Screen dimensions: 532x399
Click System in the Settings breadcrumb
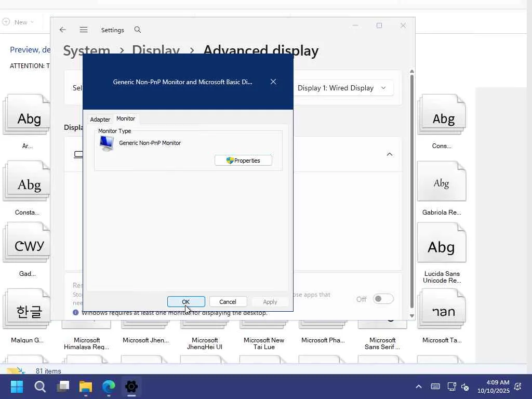click(x=87, y=50)
